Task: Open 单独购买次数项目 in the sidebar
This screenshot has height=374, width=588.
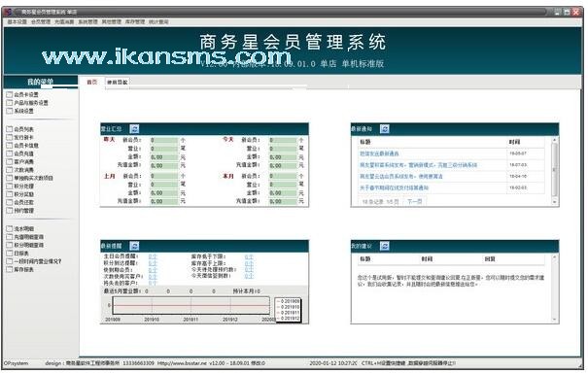Action: click(29, 178)
